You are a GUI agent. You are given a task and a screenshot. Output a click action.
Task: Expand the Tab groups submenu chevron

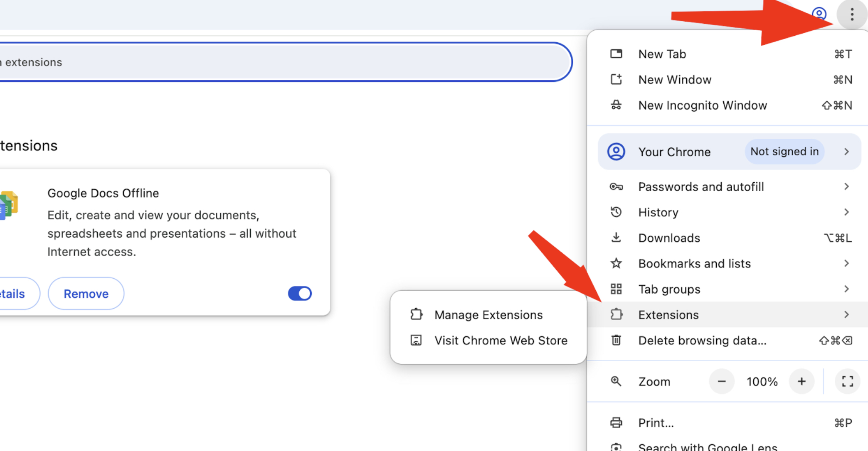[x=847, y=289]
